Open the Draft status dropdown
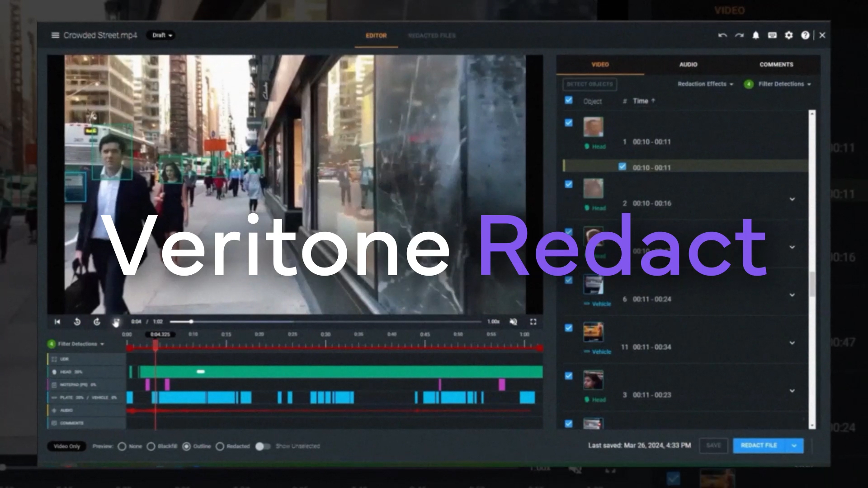The height and width of the screenshot is (488, 868). [161, 35]
